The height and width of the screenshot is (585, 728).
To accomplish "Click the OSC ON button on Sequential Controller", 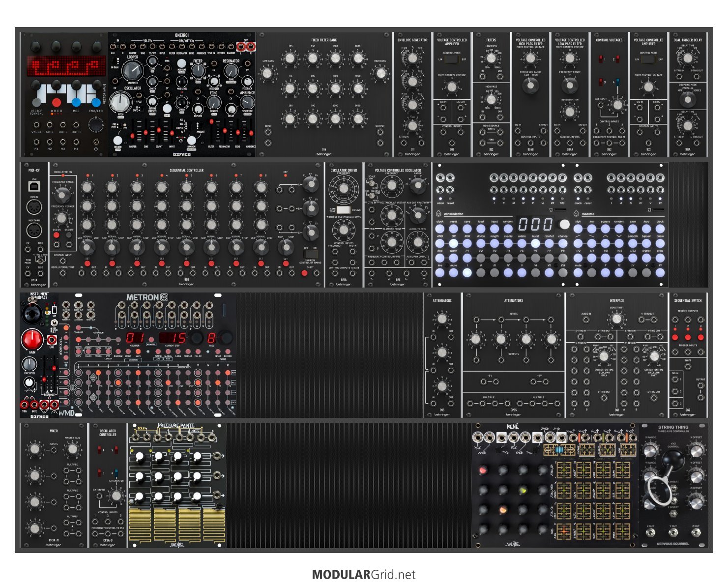I will point(57,235).
